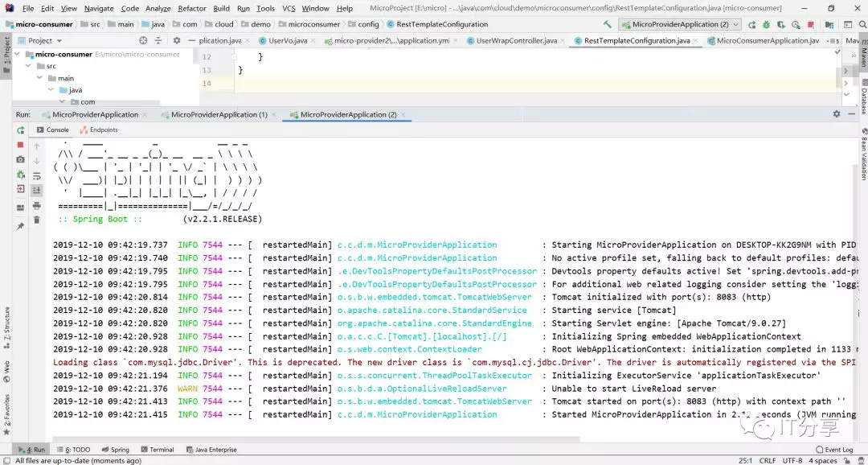
Task: Click the red Stop icon in the main toolbar
Action: (x=810, y=24)
